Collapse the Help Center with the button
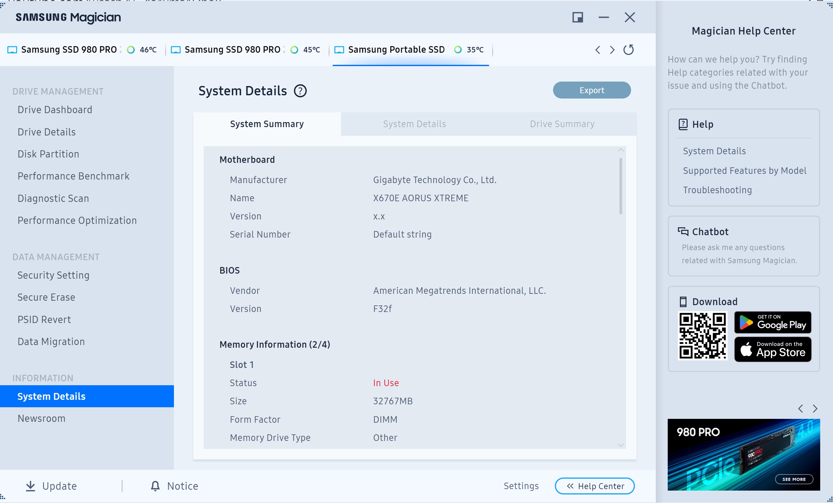The image size is (833, 504). point(594,486)
